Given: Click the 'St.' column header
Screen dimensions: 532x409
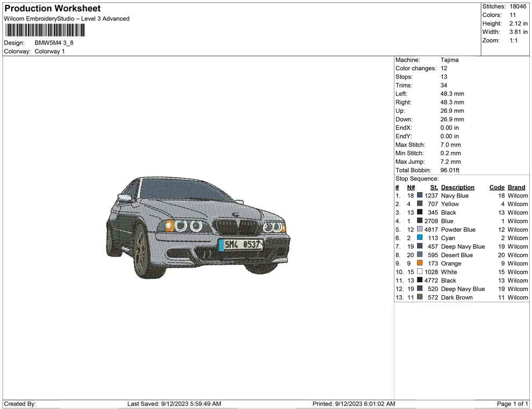Looking at the screenshot, I should (x=434, y=187).
